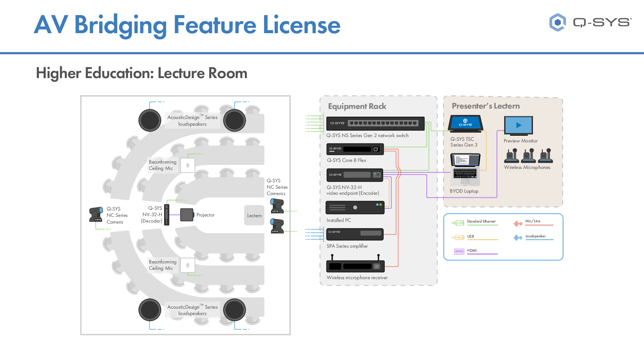Image resolution: width=644 pixels, height=362 pixels.
Task: Select the lower NC Series camera near lectern
Action: click(x=277, y=226)
